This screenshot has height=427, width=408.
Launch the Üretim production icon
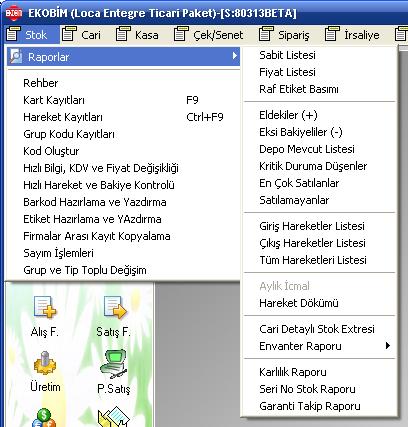click(45, 363)
